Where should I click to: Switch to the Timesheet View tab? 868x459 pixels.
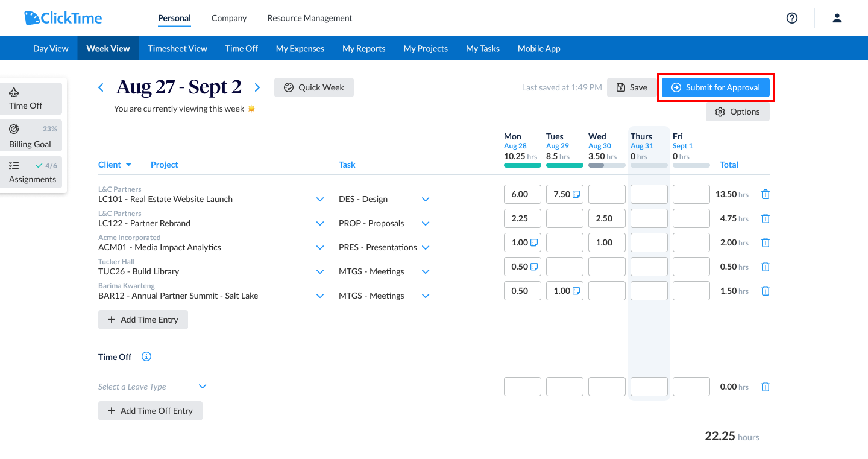178,48
